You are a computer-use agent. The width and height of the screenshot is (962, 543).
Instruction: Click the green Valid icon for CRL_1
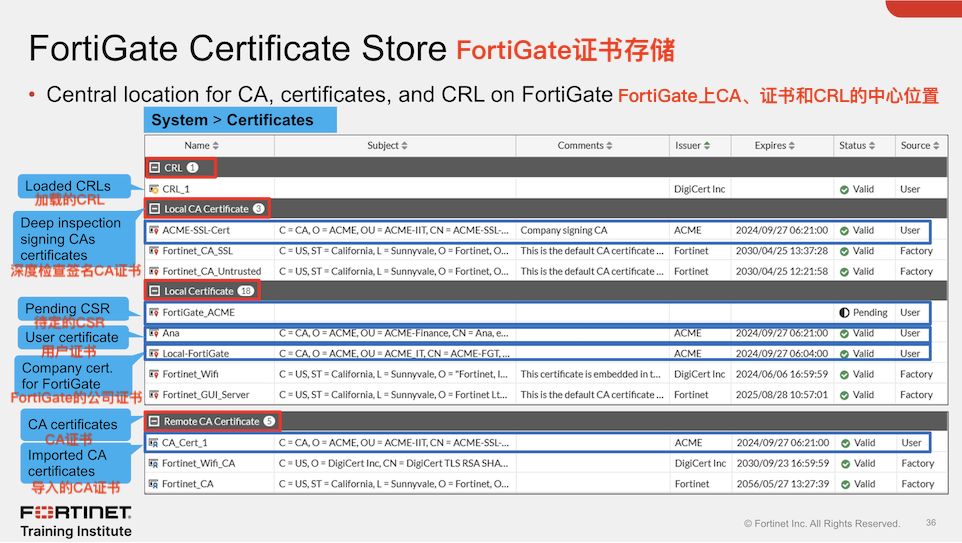click(x=844, y=190)
